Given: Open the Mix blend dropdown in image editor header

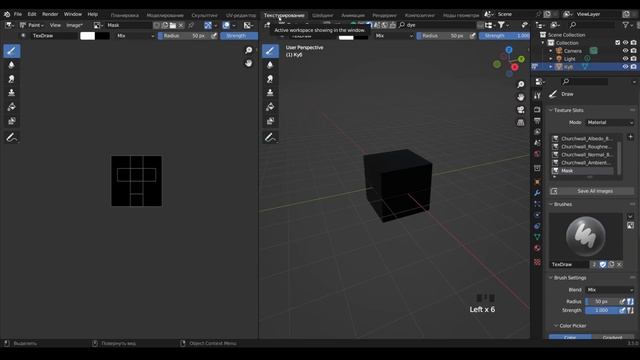Looking at the screenshot, I should tap(135, 36).
